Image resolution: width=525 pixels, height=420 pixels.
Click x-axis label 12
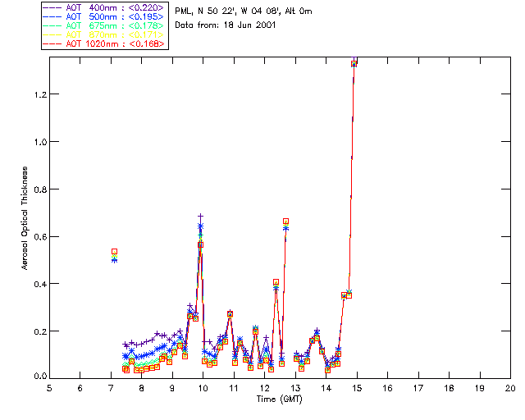tap(264, 388)
